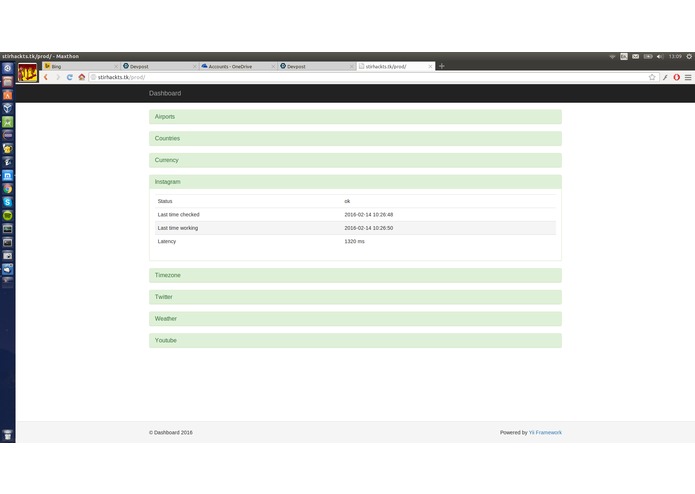695x494 pixels.
Task: Open the green round app launcher icon
Action: coord(8,216)
